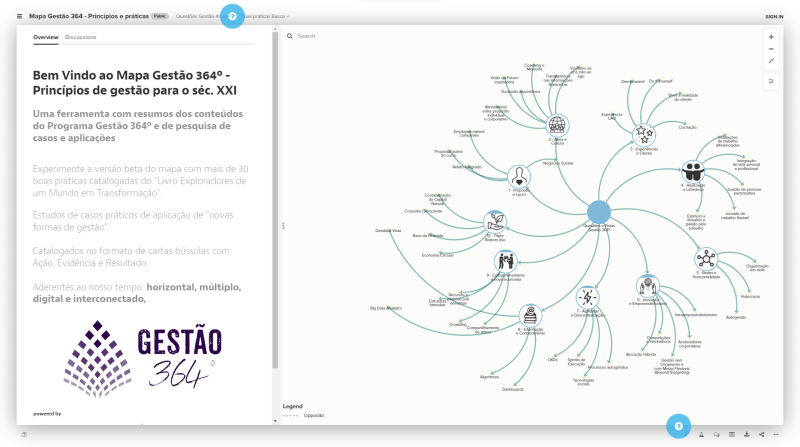
Task: Click the 'Cocriação' node label
Action: pyautogui.click(x=687, y=128)
